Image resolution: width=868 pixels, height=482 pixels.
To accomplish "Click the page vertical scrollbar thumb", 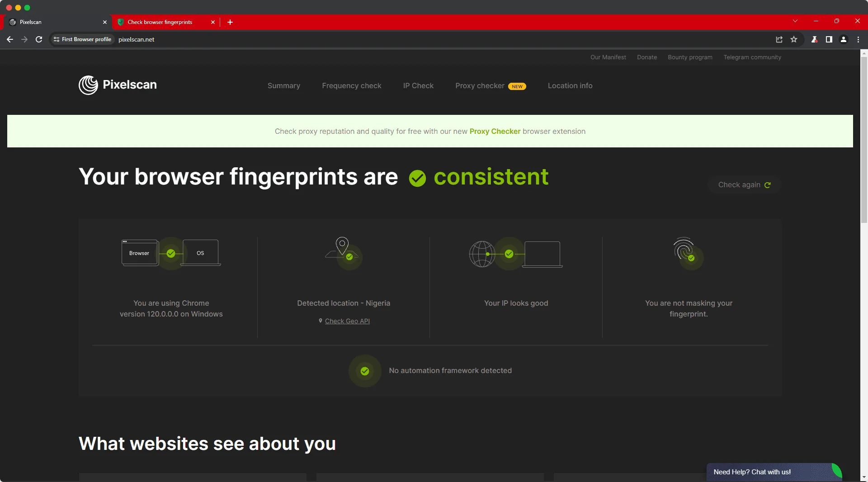I will click(x=864, y=140).
